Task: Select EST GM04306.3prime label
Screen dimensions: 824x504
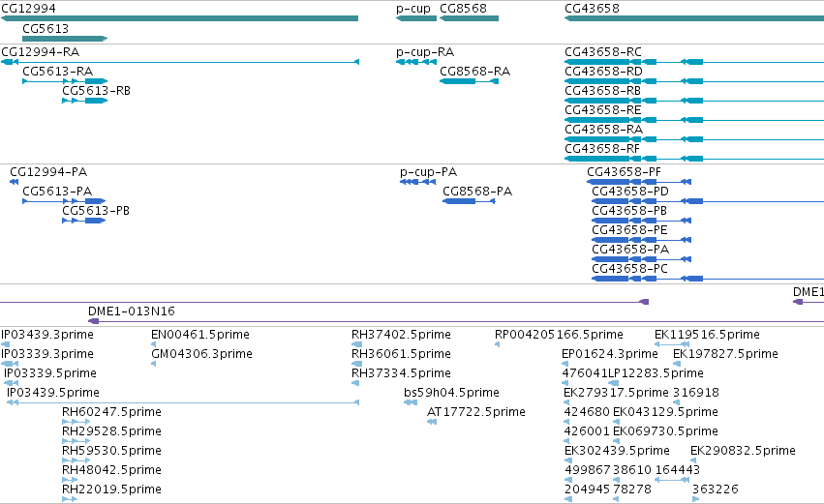Action: [201, 354]
